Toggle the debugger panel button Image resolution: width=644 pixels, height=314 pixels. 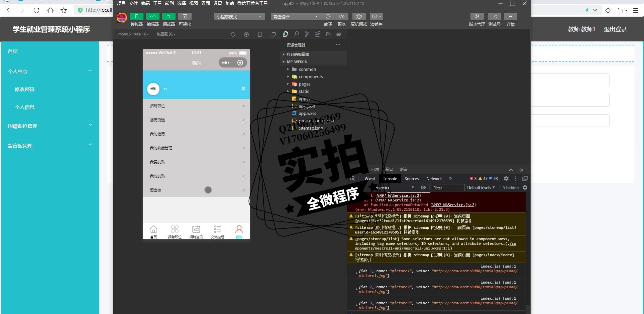click(x=169, y=16)
